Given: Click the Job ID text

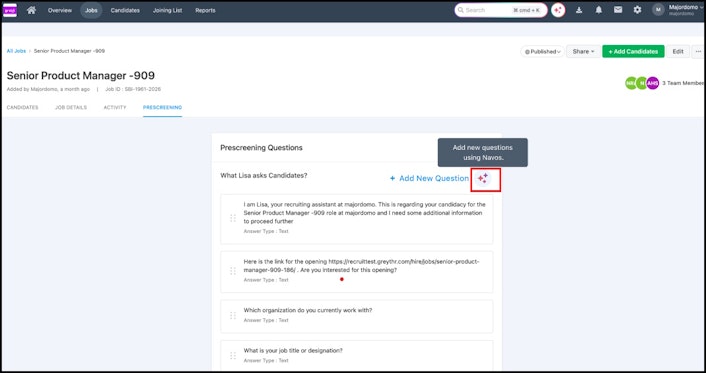Looking at the screenshot, I should pos(133,89).
